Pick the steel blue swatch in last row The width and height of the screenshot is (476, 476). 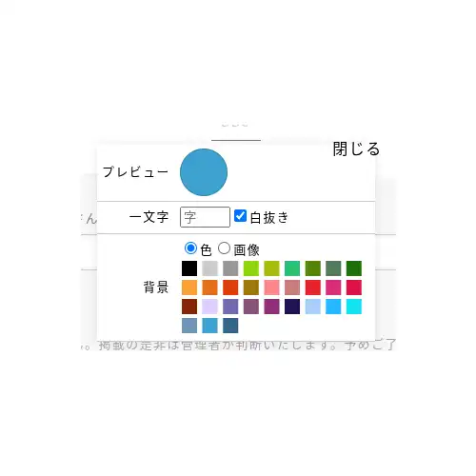point(189,326)
